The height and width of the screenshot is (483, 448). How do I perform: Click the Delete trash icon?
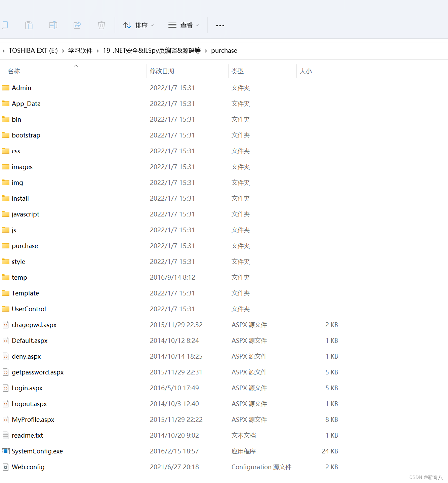101,25
